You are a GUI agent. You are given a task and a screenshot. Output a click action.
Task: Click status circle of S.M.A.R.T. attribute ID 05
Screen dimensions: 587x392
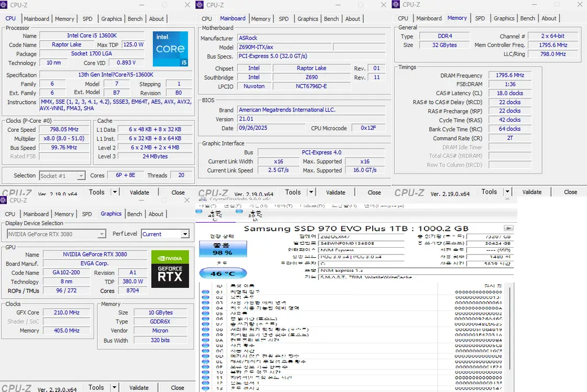point(205,313)
